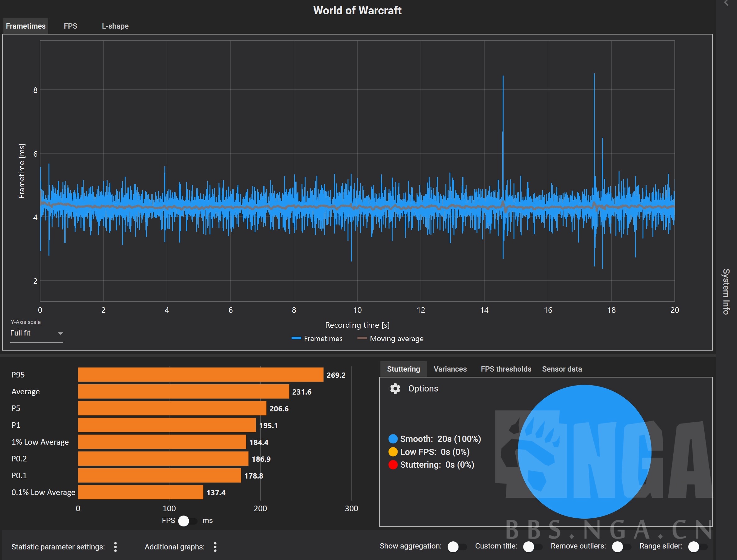Open Additional graphs three-dot menu
This screenshot has height=560, width=737.
coord(215,547)
